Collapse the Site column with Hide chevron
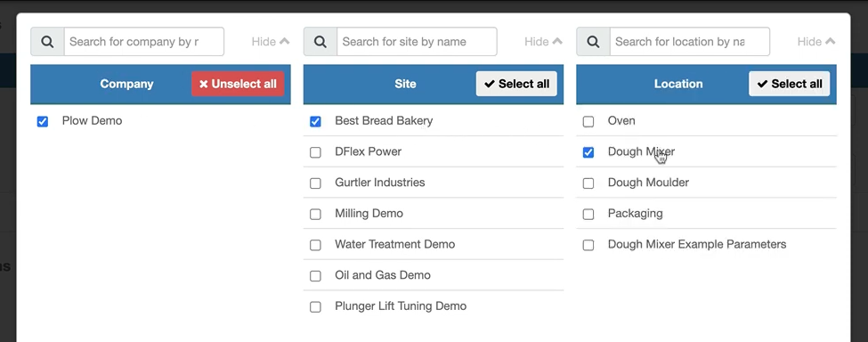This screenshot has height=342, width=868. 543,42
